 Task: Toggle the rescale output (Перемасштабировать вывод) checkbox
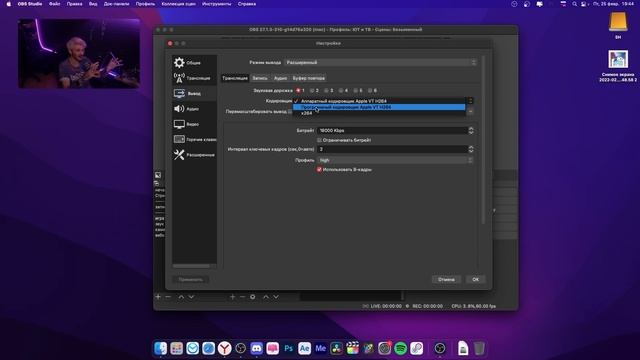pyautogui.click(x=290, y=111)
